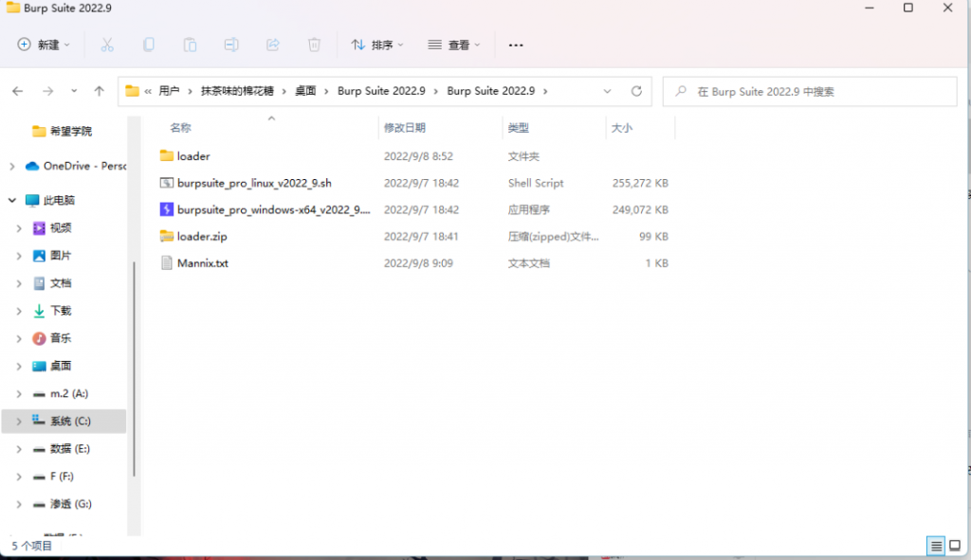Open the See more '...' toolbar menu
971x560 pixels.
point(517,45)
